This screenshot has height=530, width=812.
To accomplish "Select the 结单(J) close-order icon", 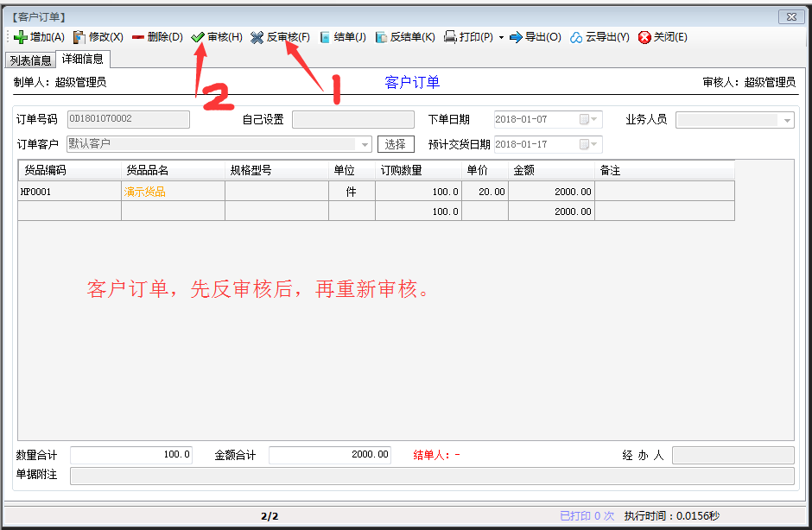I will pyautogui.click(x=322, y=37).
